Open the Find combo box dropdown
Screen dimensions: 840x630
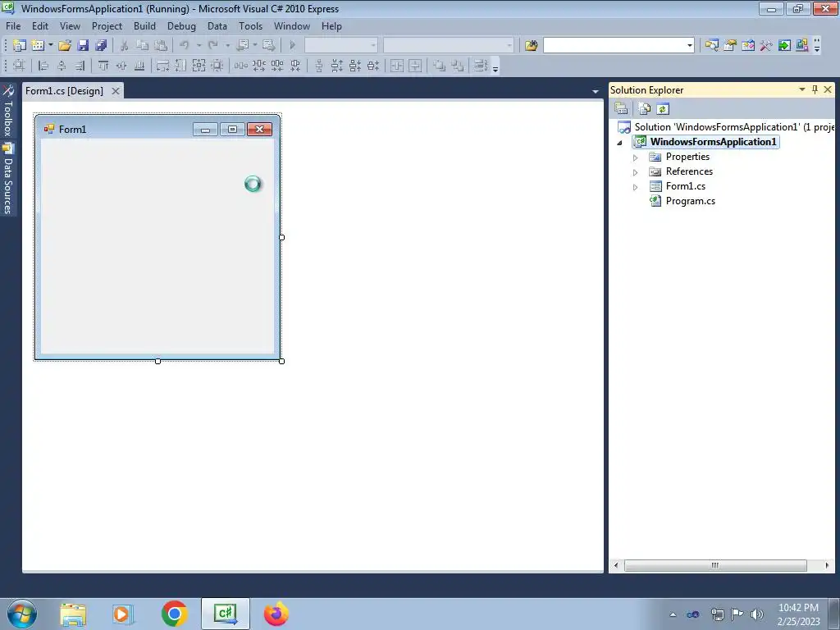(x=689, y=46)
